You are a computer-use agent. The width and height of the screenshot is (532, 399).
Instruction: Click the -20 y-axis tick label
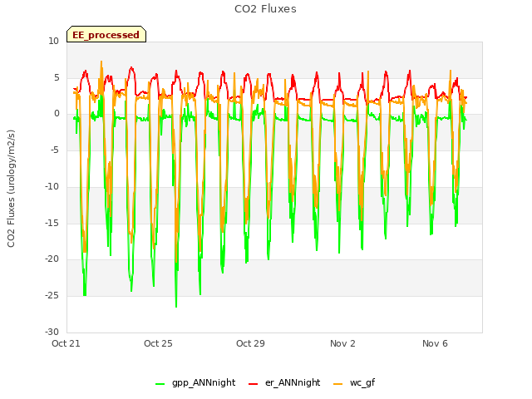click(52, 259)
